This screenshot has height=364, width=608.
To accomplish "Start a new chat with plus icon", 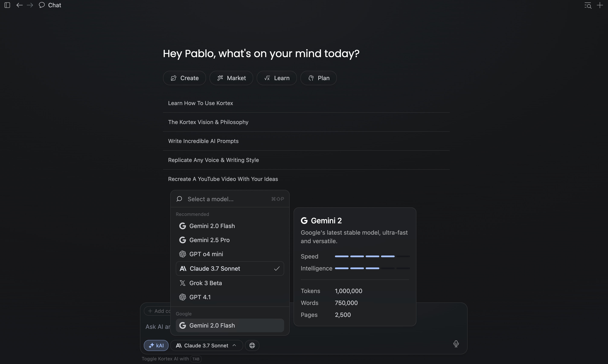I will point(600,5).
